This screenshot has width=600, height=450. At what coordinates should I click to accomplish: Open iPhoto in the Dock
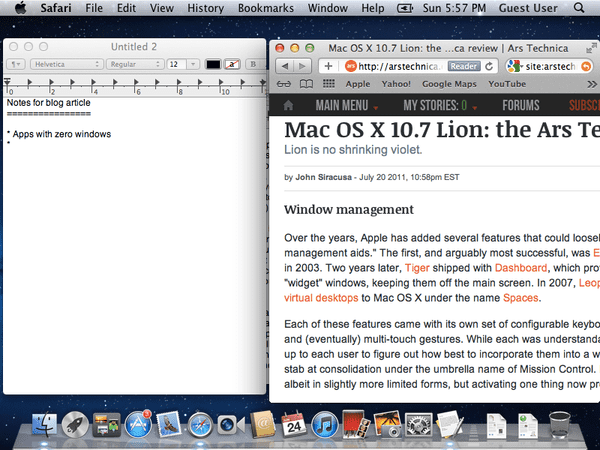pyautogui.click(x=387, y=424)
